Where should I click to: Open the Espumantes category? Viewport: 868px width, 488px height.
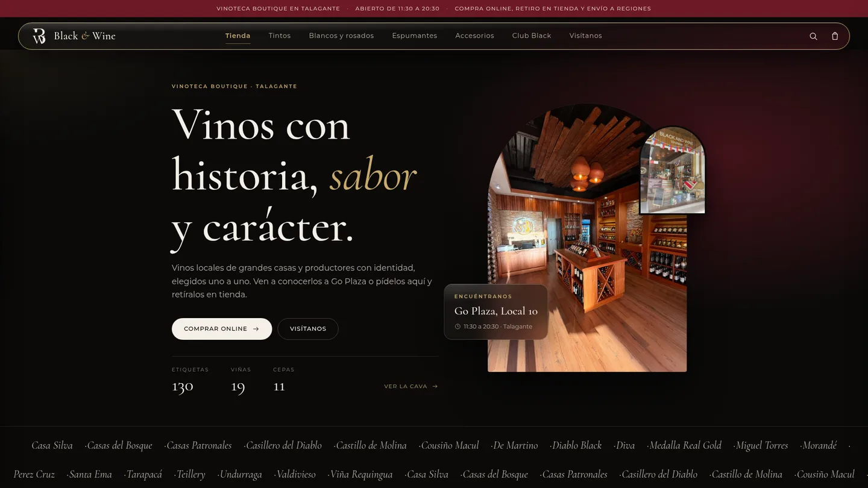click(415, 36)
